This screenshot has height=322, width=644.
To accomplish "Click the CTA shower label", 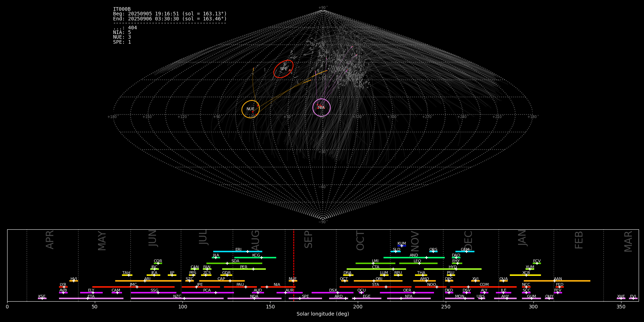I will pos(375,267).
